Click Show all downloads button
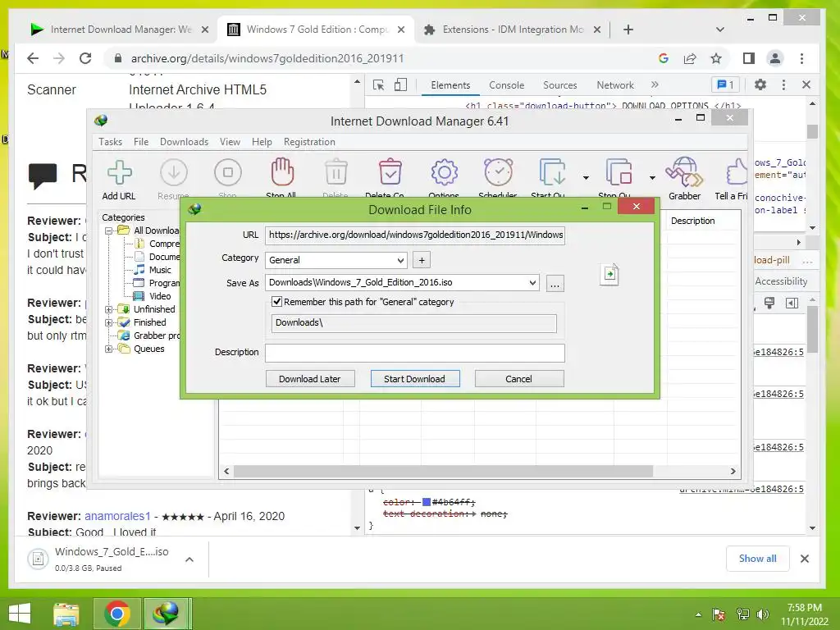 (757, 558)
